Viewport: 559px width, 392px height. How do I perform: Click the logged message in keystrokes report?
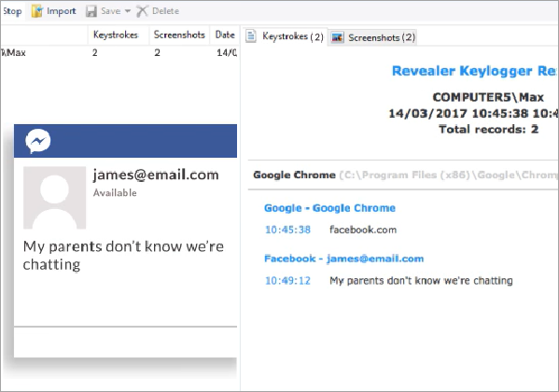pyautogui.click(x=421, y=281)
